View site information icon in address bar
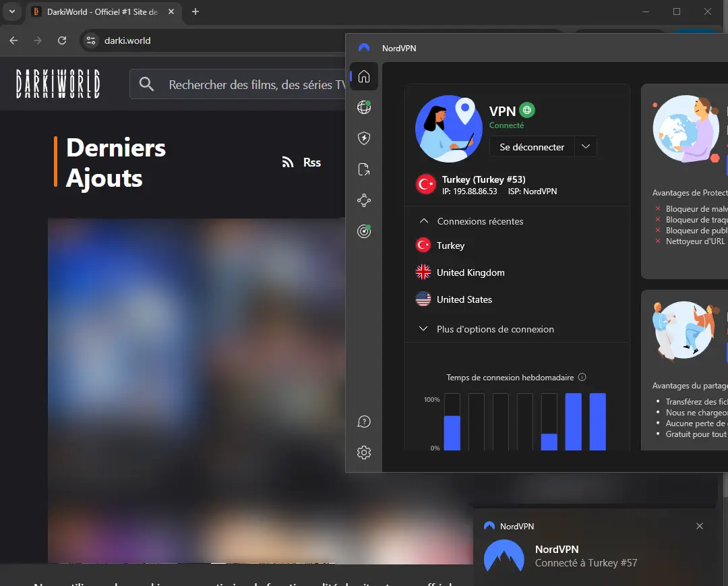 click(x=91, y=40)
